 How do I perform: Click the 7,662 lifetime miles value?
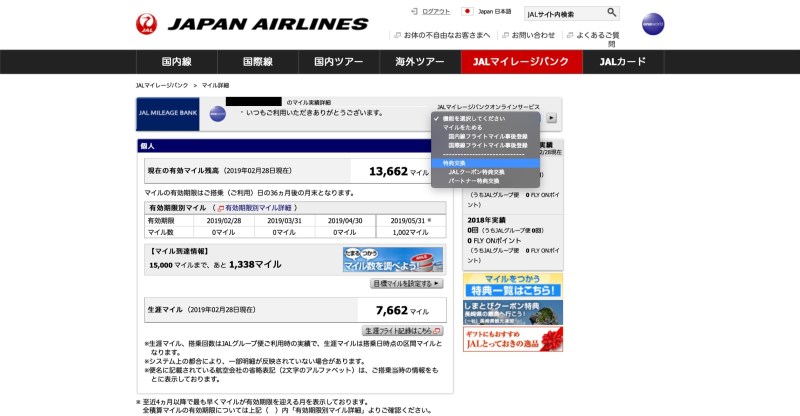pos(402,310)
